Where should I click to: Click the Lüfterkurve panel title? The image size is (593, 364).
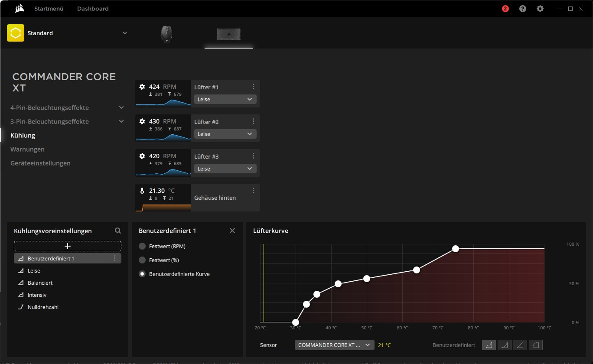click(x=270, y=231)
